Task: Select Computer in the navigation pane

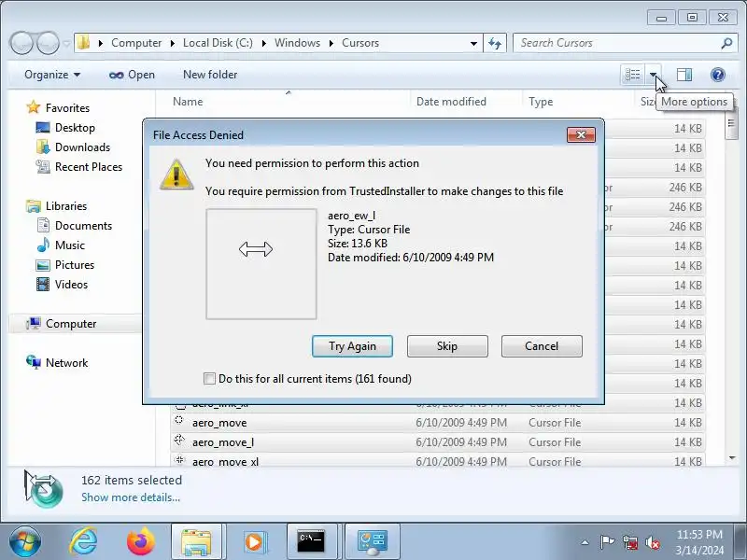Action: coord(71,324)
